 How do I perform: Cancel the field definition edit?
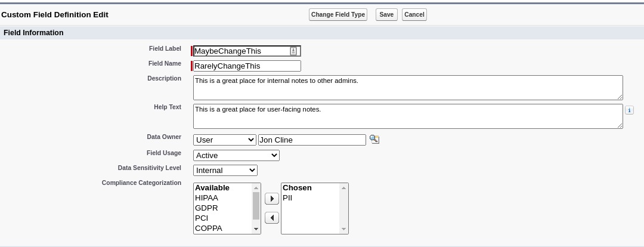tap(414, 15)
